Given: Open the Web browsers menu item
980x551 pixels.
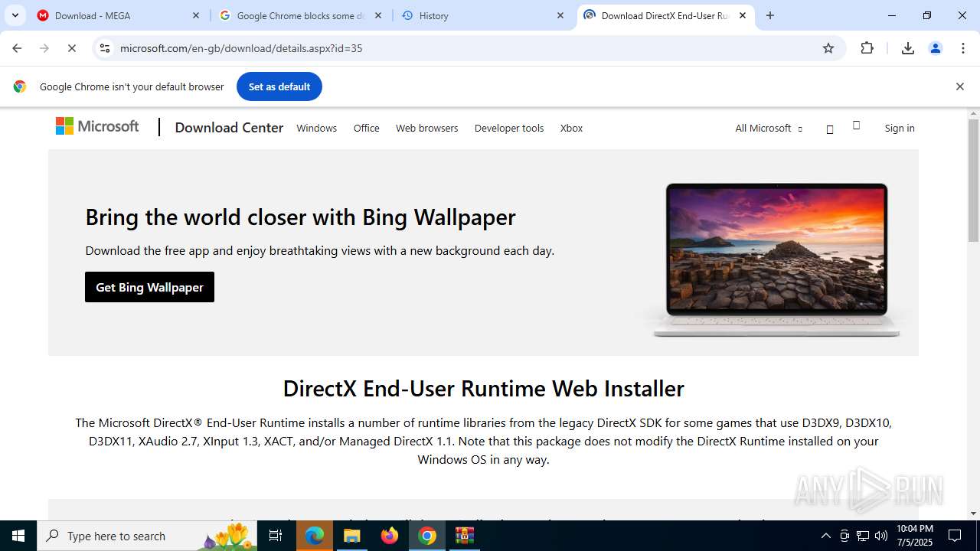Looking at the screenshot, I should tap(426, 128).
